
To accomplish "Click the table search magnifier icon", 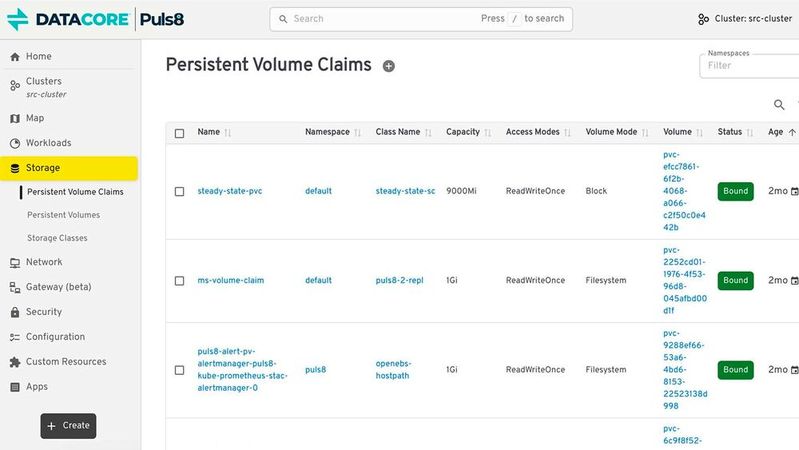I will [x=780, y=105].
